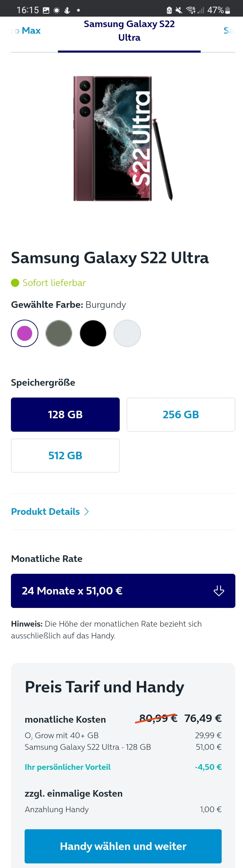Screen dimensions: 243x868
Task: Tap the brightness notification icon in status bar
Action: coord(57,10)
